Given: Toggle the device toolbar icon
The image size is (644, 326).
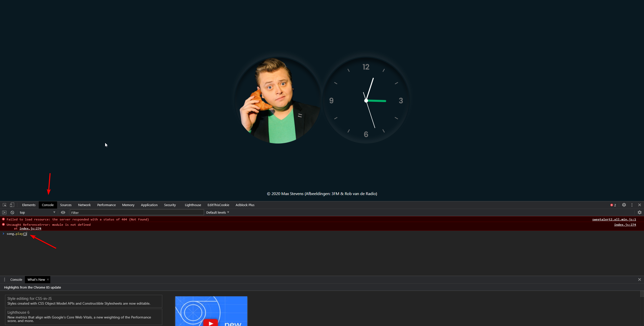Looking at the screenshot, I should [12, 205].
